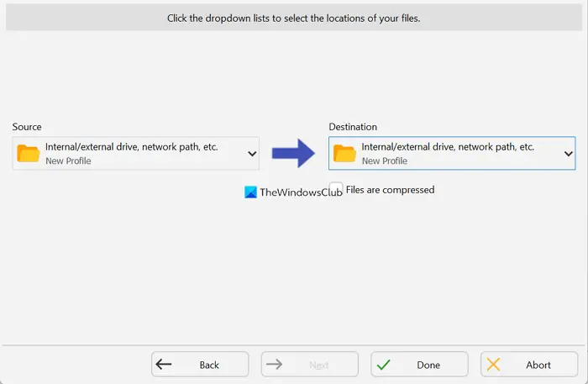Open the Source location combo box

click(x=136, y=154)
